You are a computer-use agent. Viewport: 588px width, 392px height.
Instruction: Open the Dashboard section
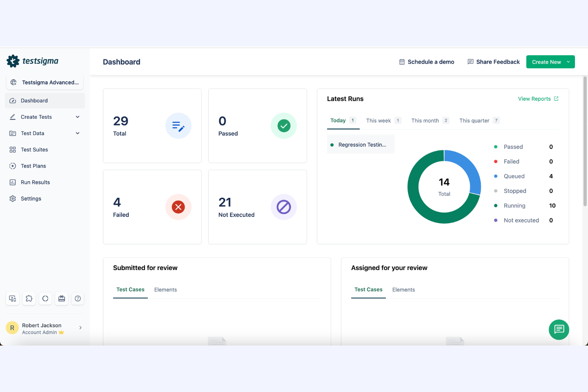(x=34, y=100)
